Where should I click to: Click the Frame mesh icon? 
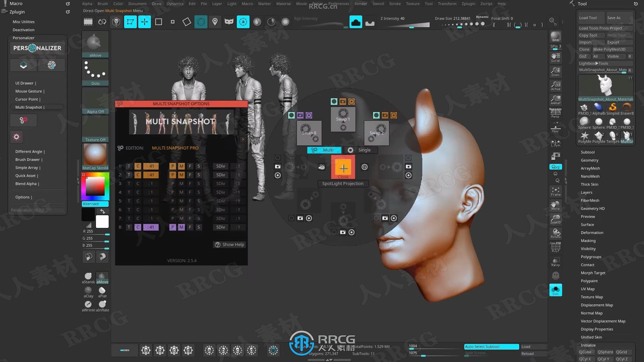coord(555,191)
